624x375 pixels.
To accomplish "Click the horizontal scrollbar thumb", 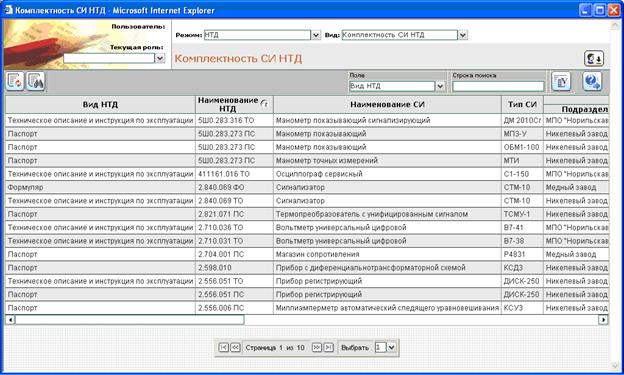I will 129,320.
